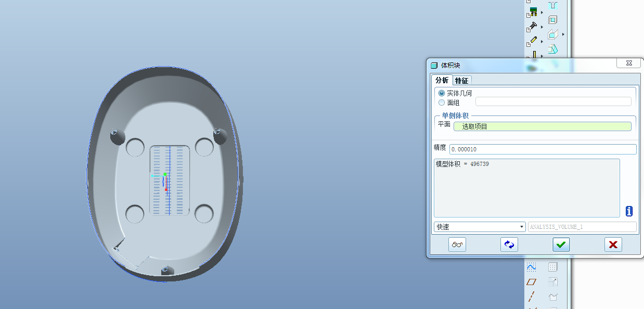Click the 选取项目 plane collector
644x309 pixels.
543,126
